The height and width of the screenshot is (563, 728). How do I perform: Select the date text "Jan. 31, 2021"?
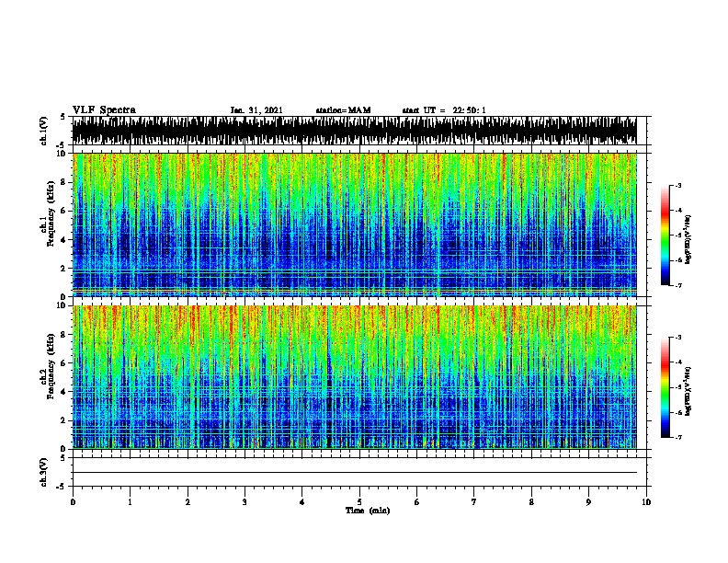coord(256,110)
